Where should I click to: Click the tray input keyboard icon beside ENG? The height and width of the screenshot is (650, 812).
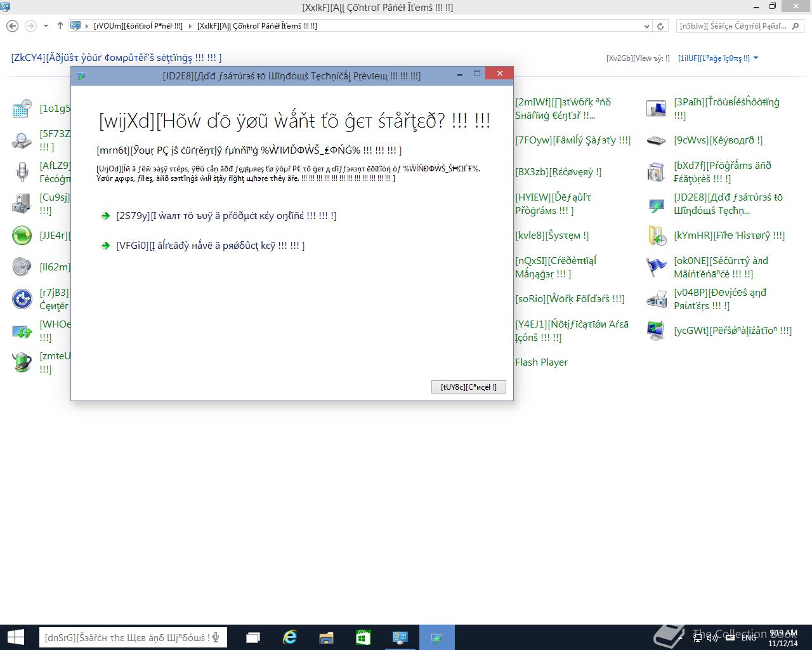pyautogui.click(x=730, y=637)
